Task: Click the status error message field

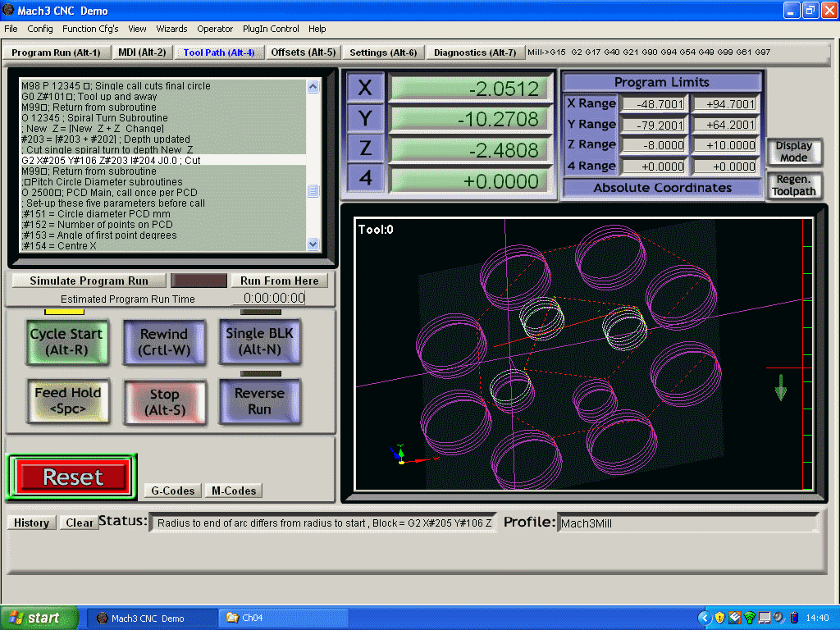Action: pos(323,523)
